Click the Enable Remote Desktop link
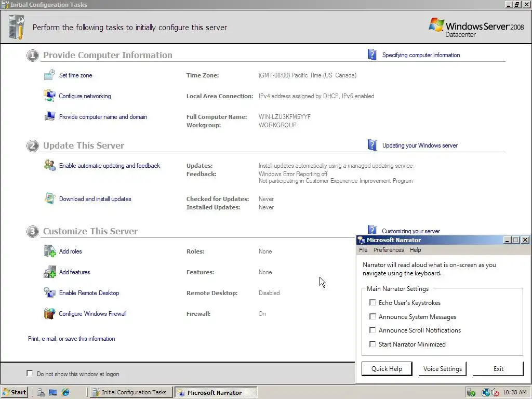532x399 pixels. (x=89, y=293)
